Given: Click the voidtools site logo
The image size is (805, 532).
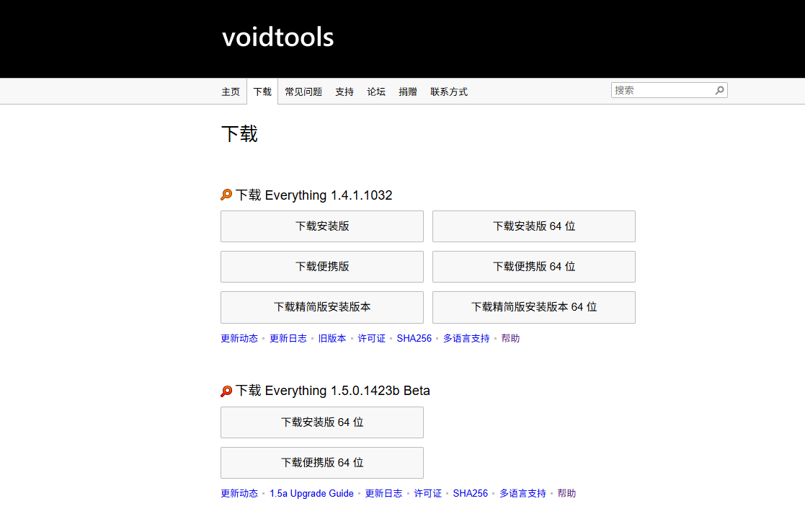Looking at the screenshot, I should point(277,37).
